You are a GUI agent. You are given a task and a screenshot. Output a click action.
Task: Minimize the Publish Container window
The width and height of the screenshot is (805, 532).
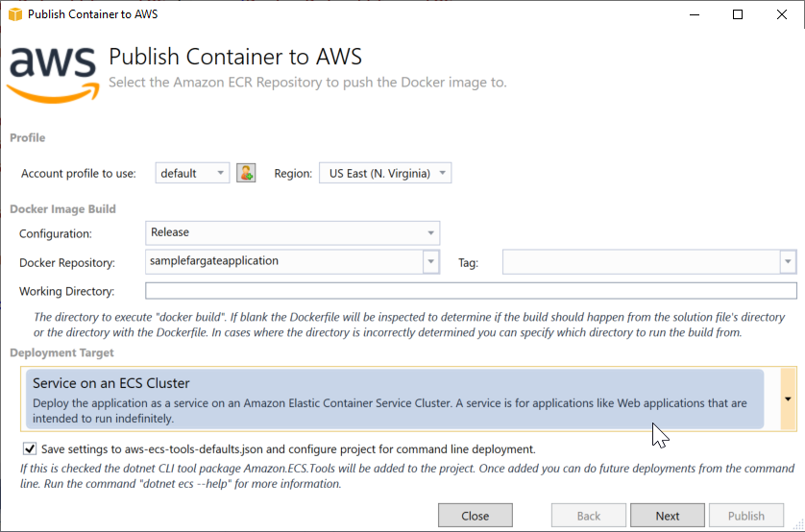coord(695,14)
